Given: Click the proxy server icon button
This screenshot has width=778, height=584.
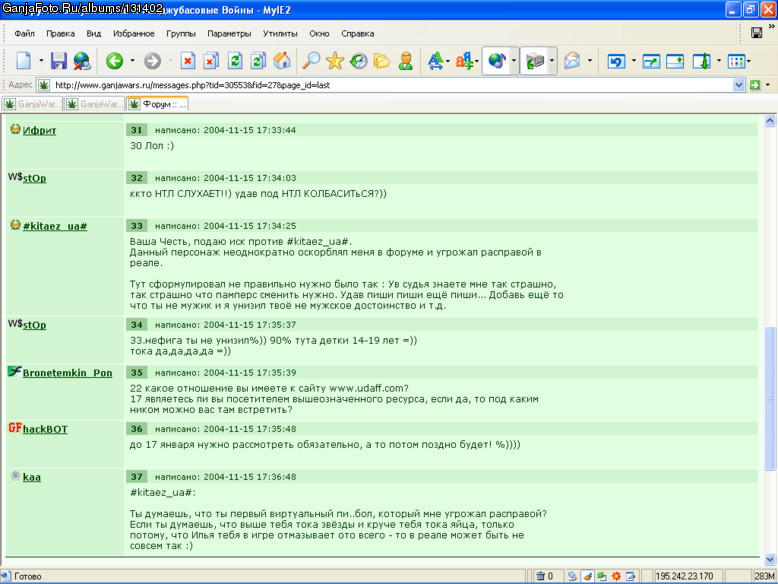Looking at the screenshot, I should coord(534,61).
